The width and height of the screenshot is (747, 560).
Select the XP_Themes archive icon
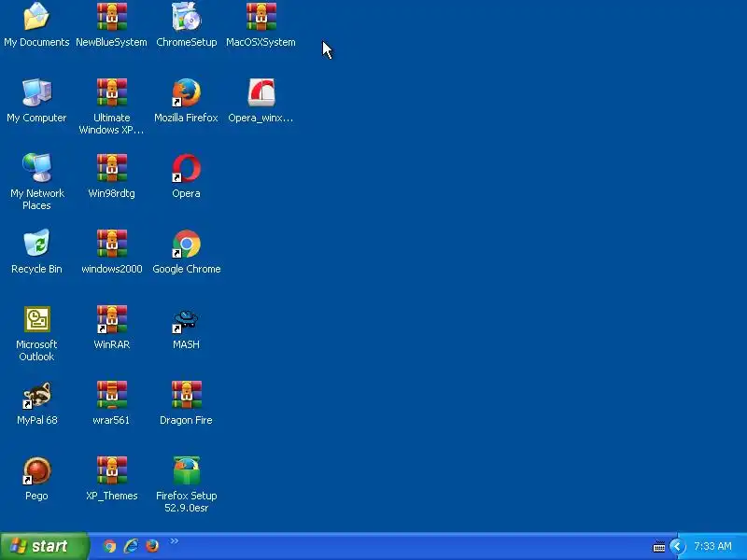(112, 470)
